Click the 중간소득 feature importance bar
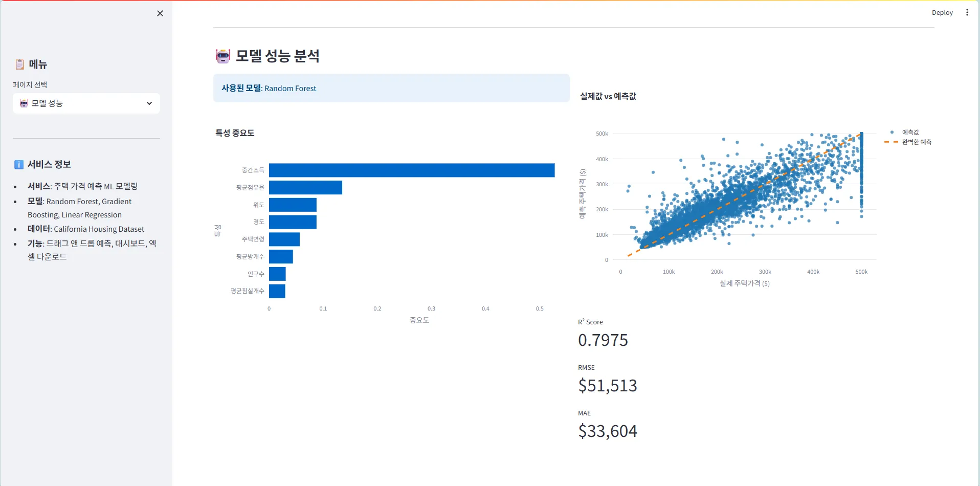The width and height of the screenshot is (980, 486). 411,170
